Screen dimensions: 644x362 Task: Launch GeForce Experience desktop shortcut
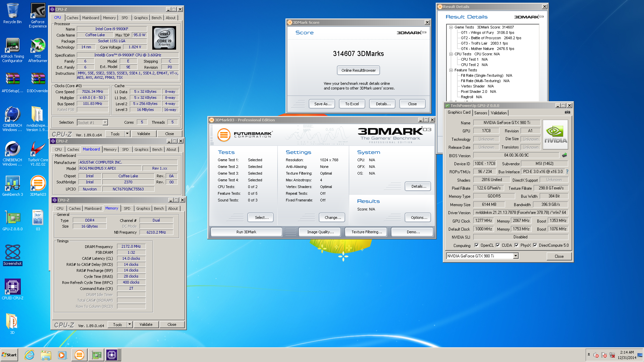pyautogui.click(x=38, y=15)
